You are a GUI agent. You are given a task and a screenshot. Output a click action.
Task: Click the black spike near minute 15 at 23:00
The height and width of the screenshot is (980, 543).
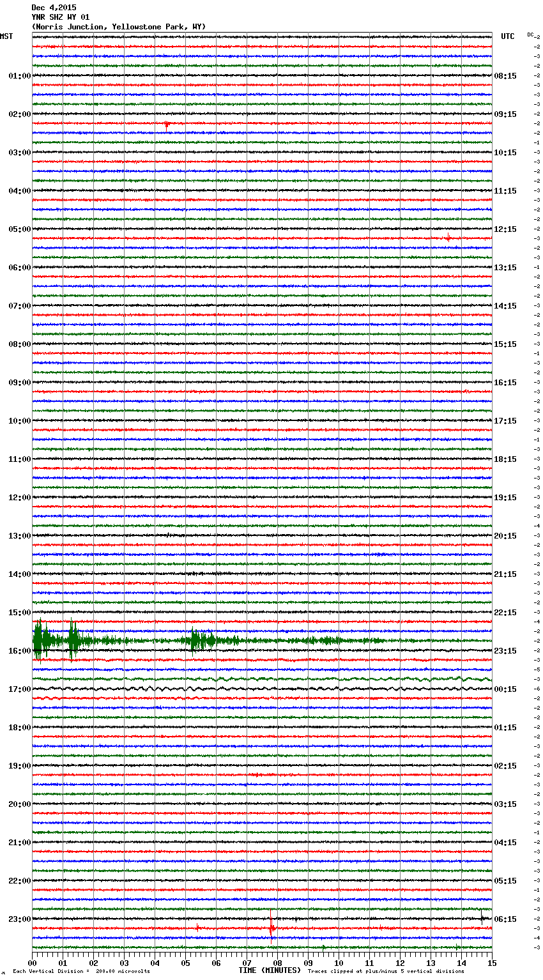point(482,917)
